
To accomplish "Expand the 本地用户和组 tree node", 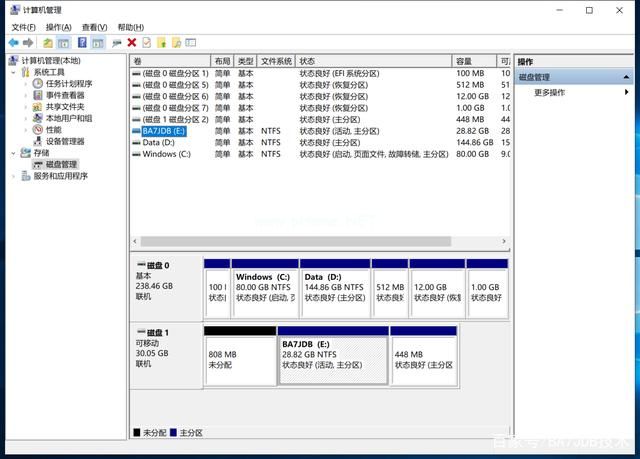I will coord(26,118).
